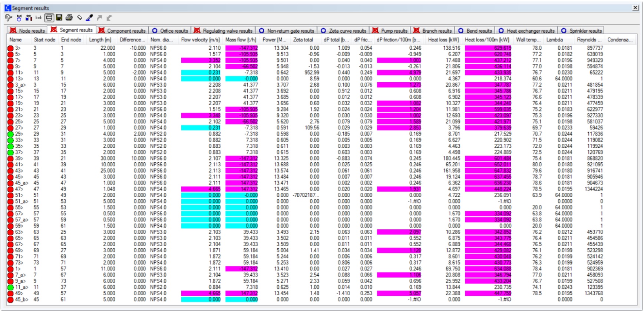Select the segment row named 3_a>
Screen dimensions: 644x312
321,85
